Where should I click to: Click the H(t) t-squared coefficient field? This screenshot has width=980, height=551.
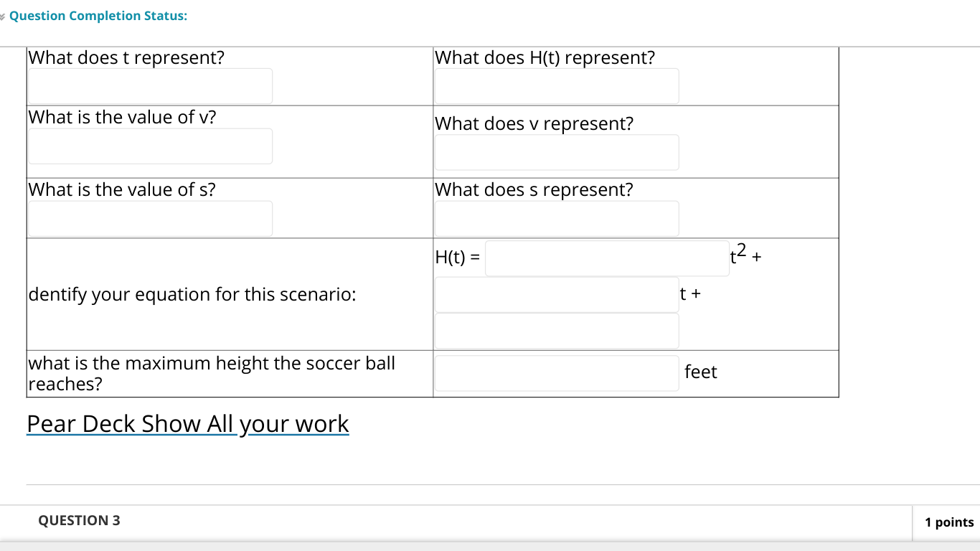pos(607,258)
